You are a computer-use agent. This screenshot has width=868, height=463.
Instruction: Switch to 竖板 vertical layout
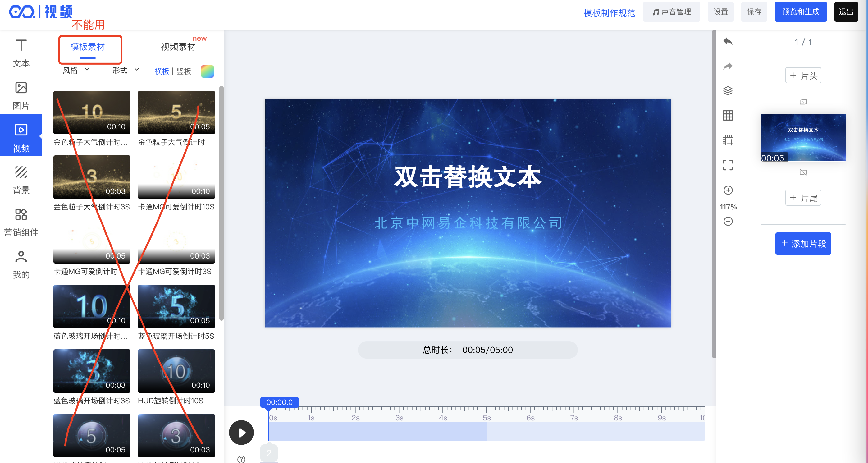(184, 71)
